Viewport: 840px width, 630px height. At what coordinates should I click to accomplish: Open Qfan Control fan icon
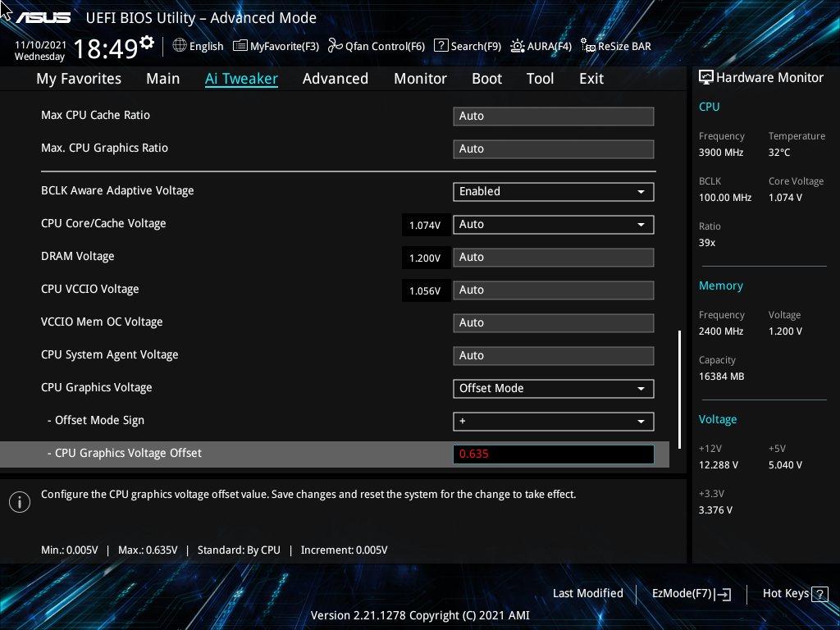tap(336, 46)
